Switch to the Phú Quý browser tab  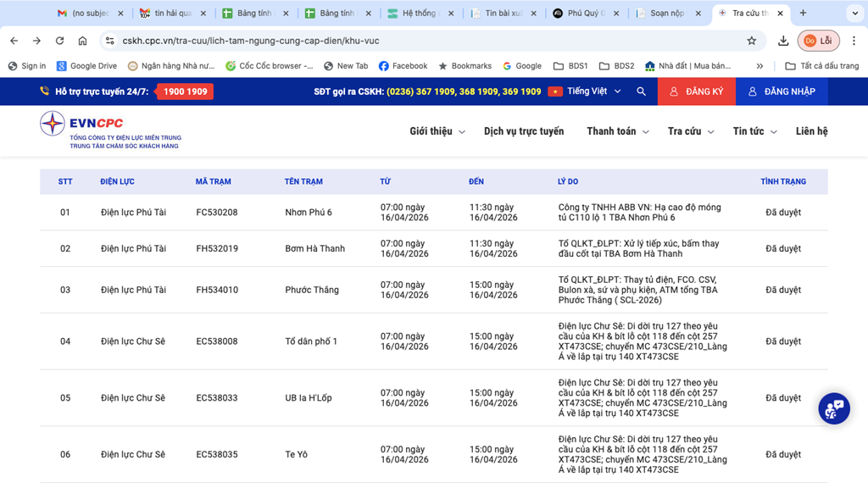click(x=585, y=14)
